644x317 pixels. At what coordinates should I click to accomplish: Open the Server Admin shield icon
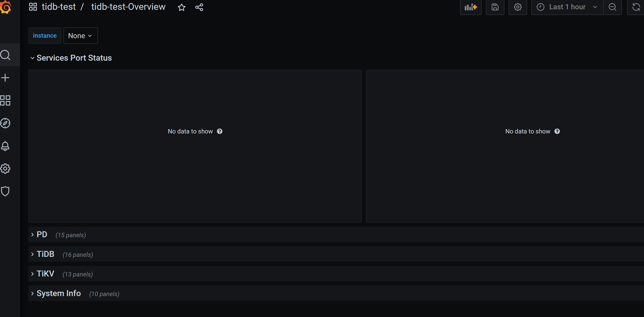pos(5,191)
